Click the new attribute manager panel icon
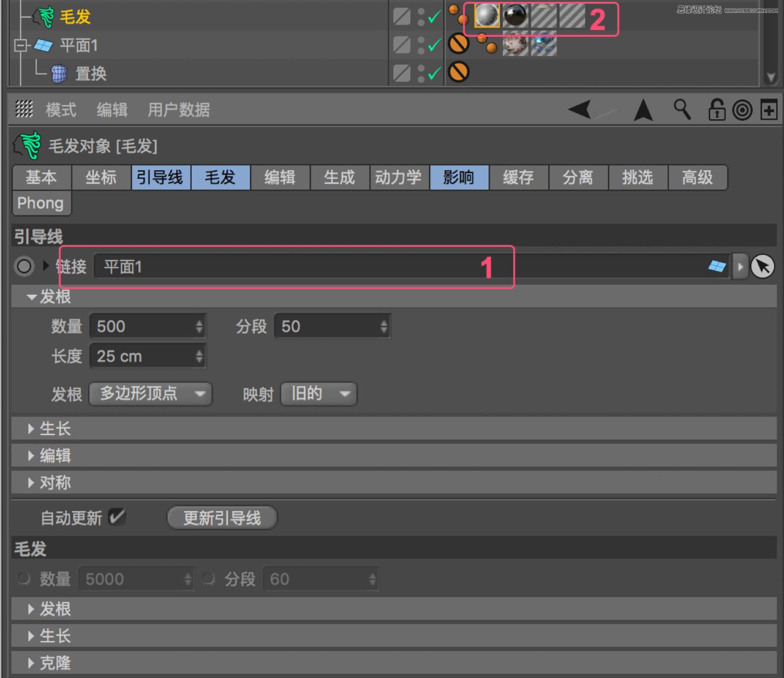Image resolution: width=784 pixels, height=678 pixels. click(769, 110)
